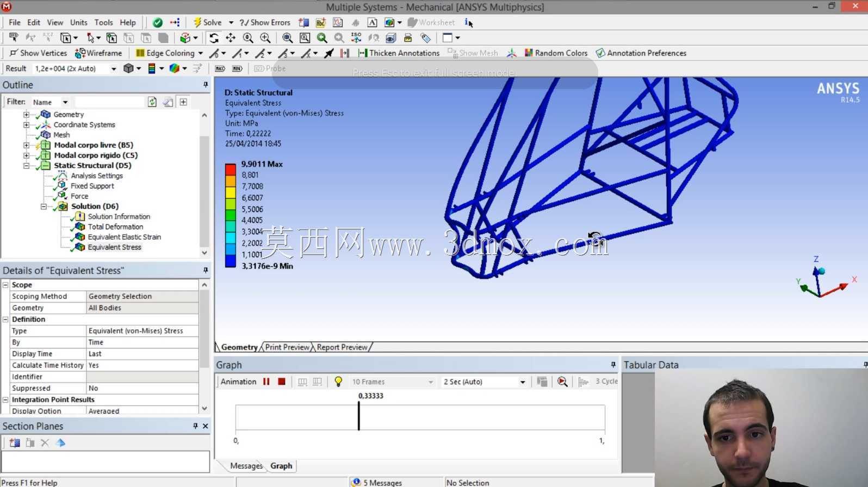This screenshot has width=868, height=487.
Task: Click the Expand filter plus icon in Outline
Action: (x=183, y=102)
